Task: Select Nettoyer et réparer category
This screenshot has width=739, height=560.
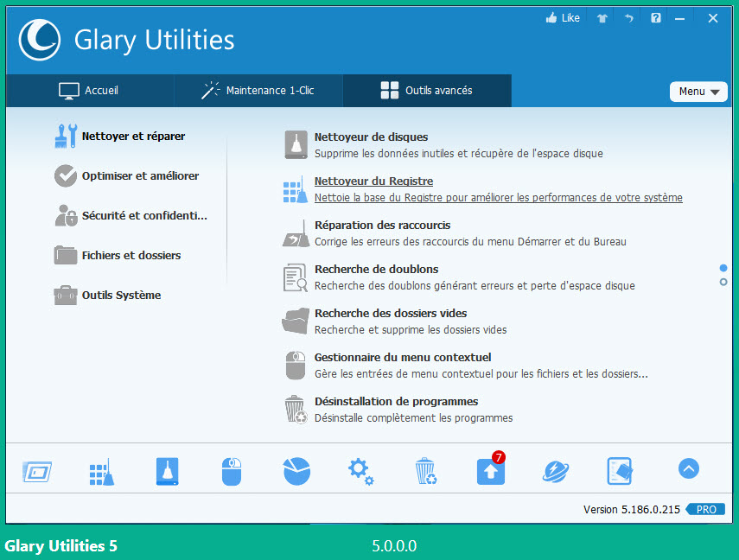Action: pyautogui.click(x=133, y=137)
